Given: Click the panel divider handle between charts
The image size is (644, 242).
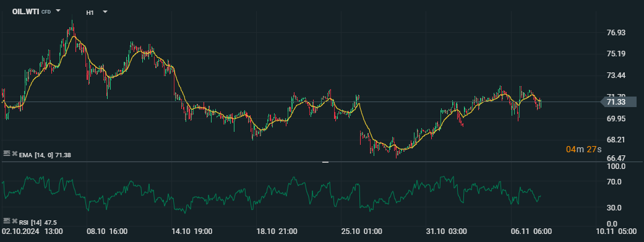Looking at the screenshot, I should tap(325, 162).
